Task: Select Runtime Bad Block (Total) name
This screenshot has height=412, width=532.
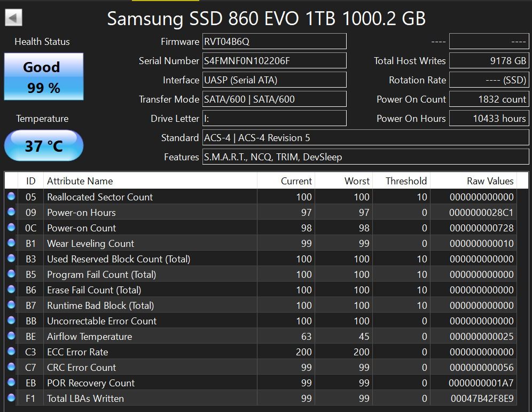Action: tap(100, 306)
